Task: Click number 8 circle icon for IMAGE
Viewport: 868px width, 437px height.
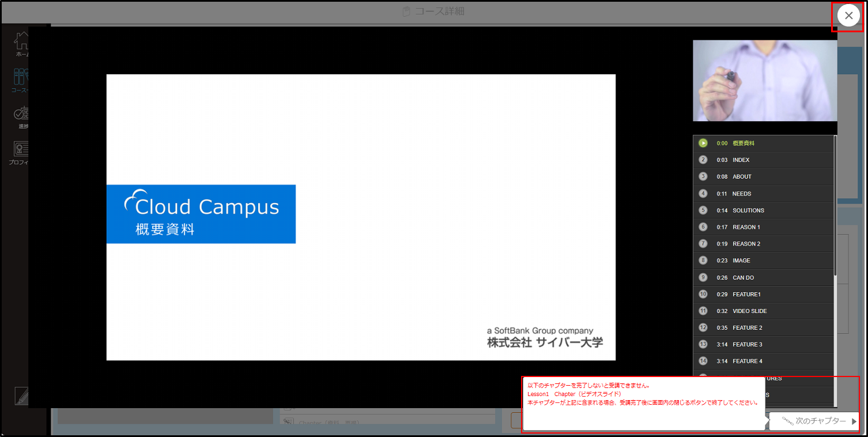Action: 703,261
